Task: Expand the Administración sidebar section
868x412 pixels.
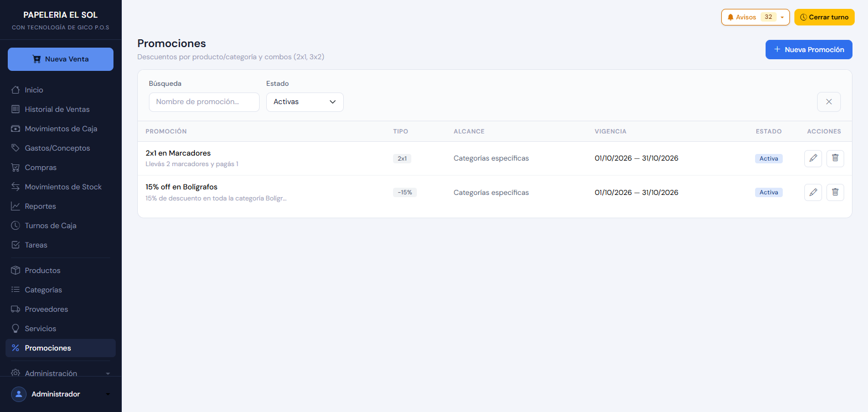Action: click(60, 373)
